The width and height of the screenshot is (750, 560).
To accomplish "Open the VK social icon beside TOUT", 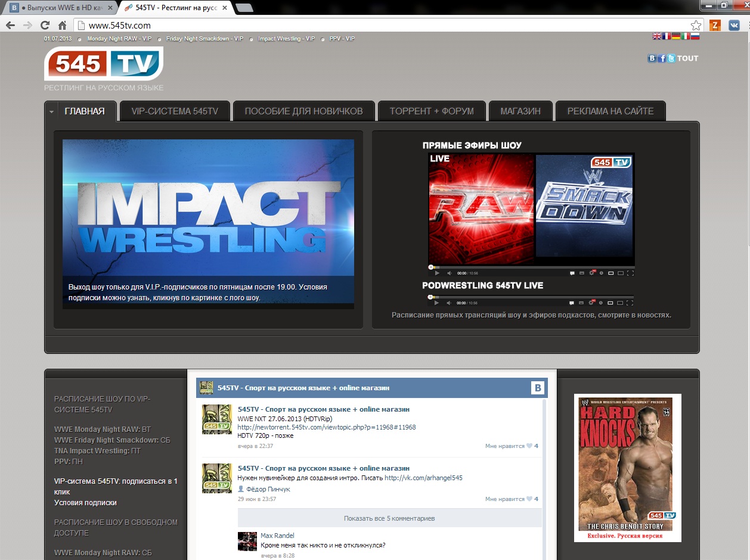I will pos(652,58).
